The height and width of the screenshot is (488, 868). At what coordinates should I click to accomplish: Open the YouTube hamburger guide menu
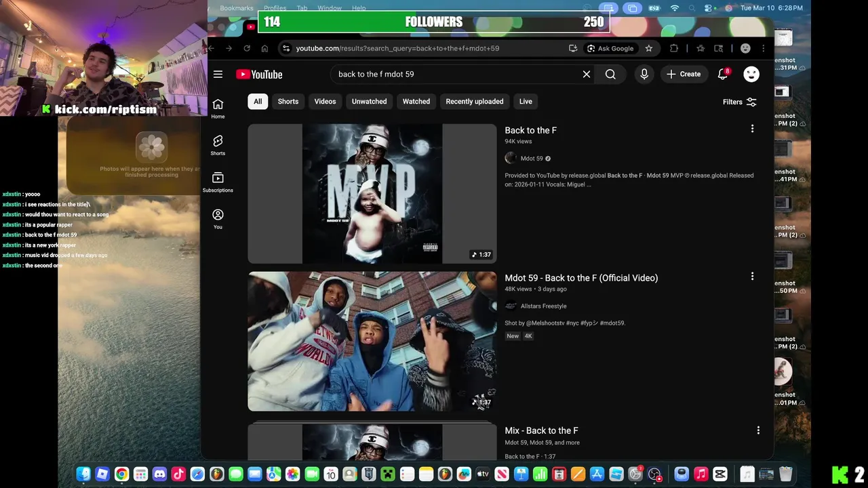(218, 75)
